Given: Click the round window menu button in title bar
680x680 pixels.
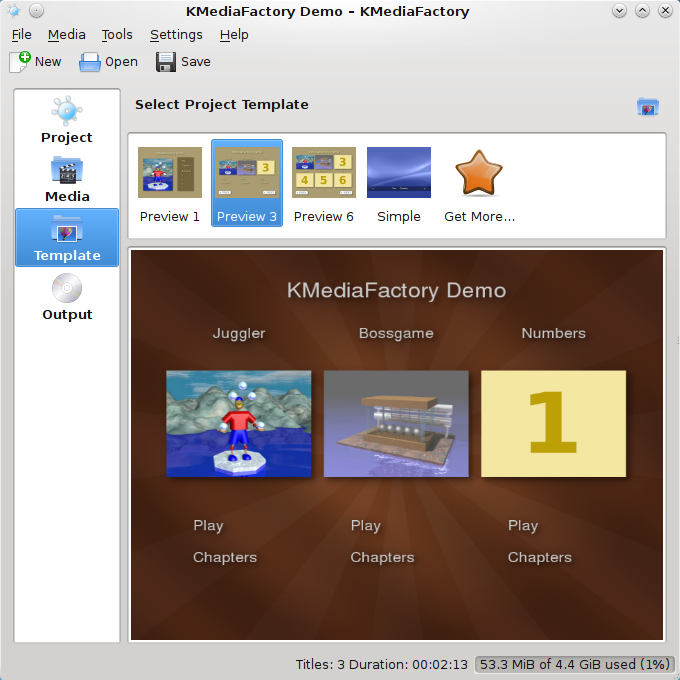Looking at the screenshot, I should click(x=36, y=11).
